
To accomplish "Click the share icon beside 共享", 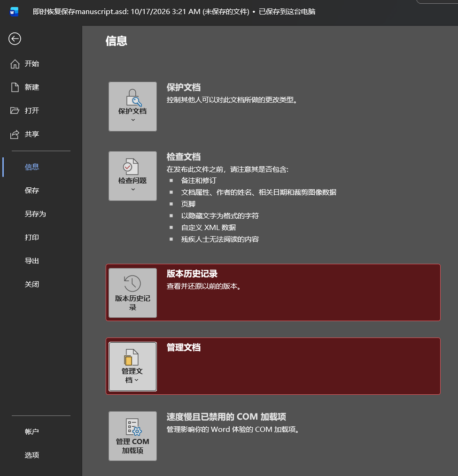I will coord(15,134).
